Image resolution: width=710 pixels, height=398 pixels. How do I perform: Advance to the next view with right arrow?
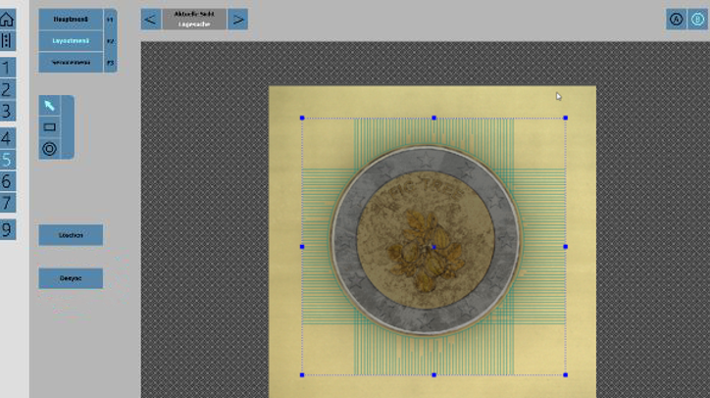coord(238,19)
